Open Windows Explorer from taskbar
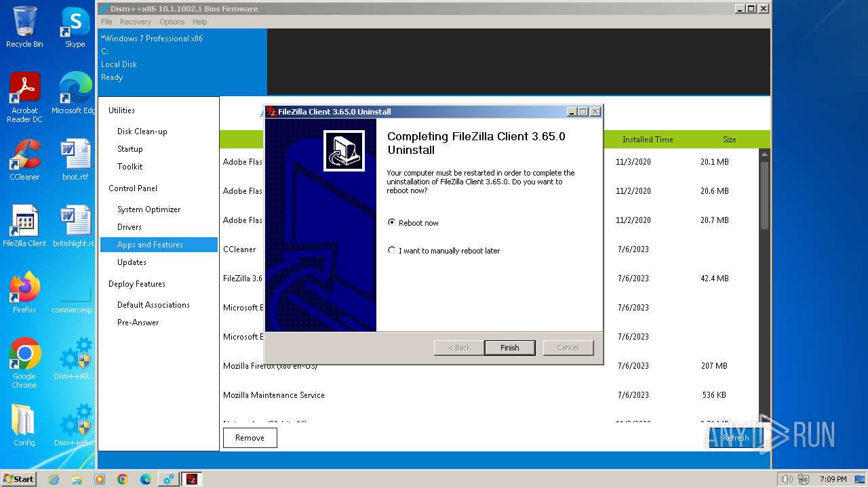 point(77,479)
